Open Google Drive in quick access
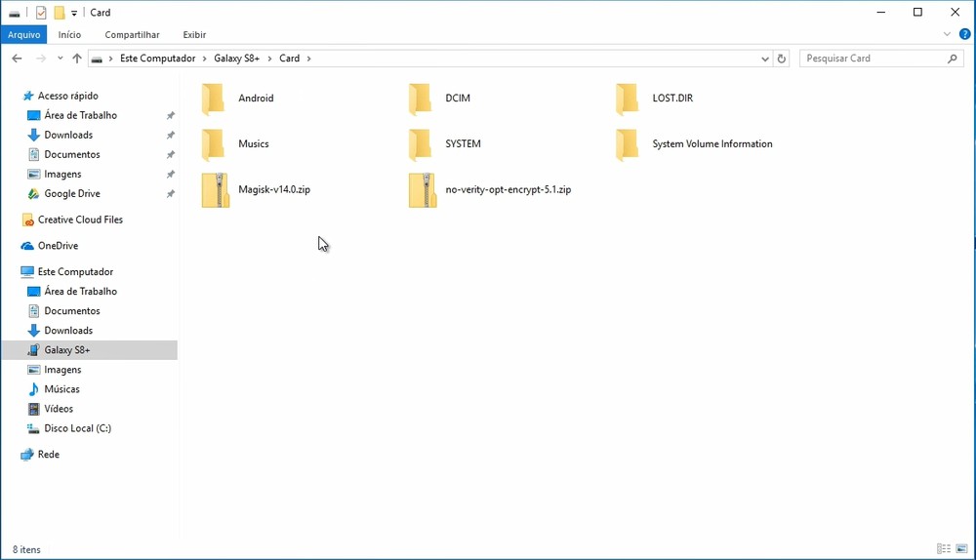The height and width of the screenshot is (560, 976). pos(63,193)
